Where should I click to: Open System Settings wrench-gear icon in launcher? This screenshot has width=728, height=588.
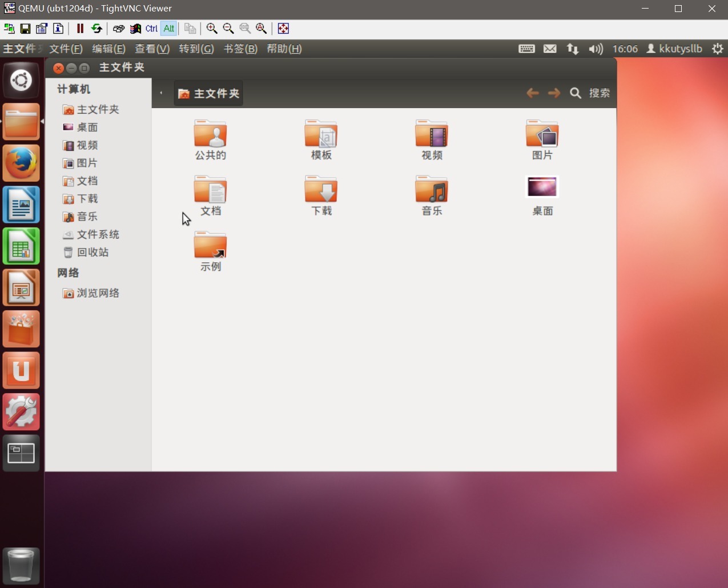click(21, 412)
